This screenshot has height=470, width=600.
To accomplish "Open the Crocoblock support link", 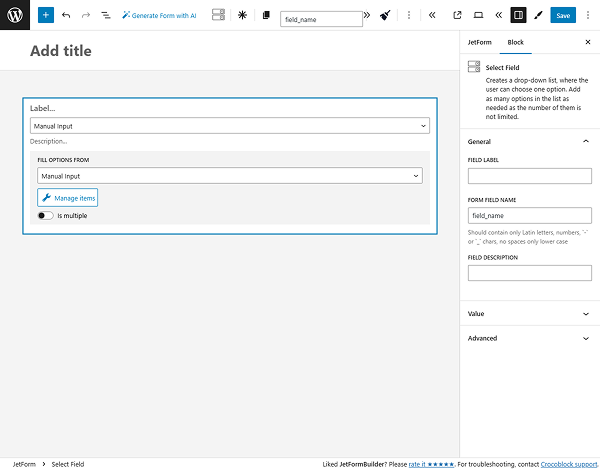I will tap(569, 464).
